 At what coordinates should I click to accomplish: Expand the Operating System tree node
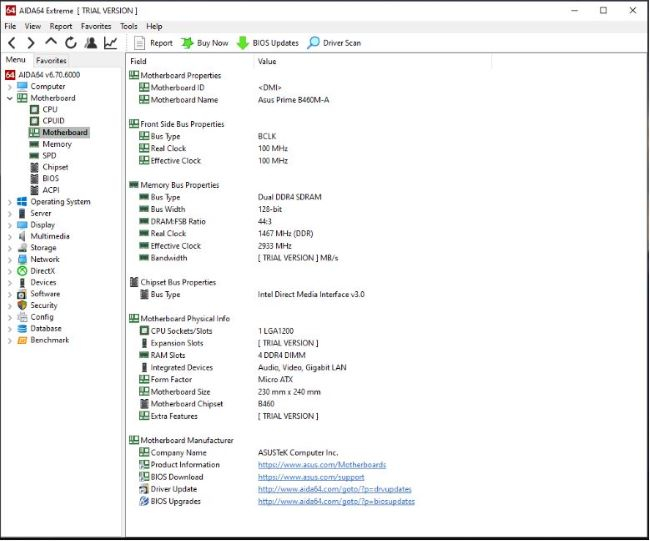point(10,202)
